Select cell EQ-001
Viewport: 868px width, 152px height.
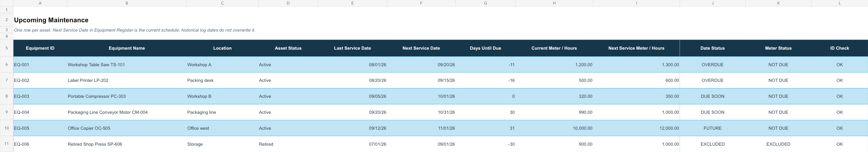pos(40,65)
